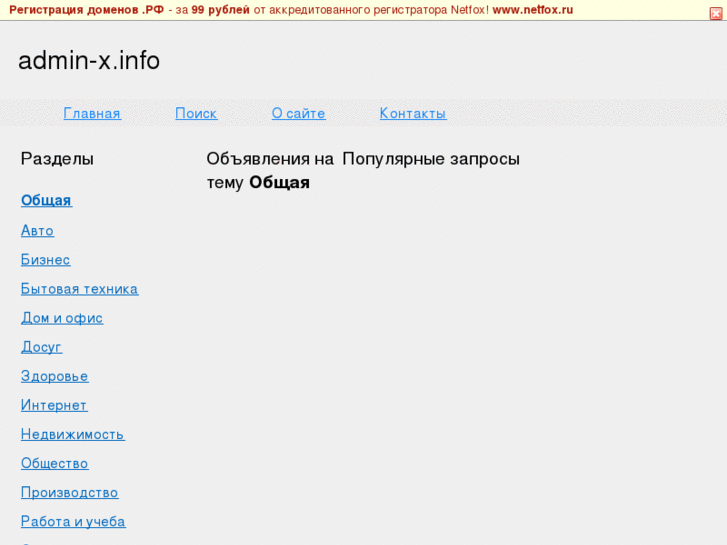Click the Объявления на тему Общая heading

coord(270,171)
